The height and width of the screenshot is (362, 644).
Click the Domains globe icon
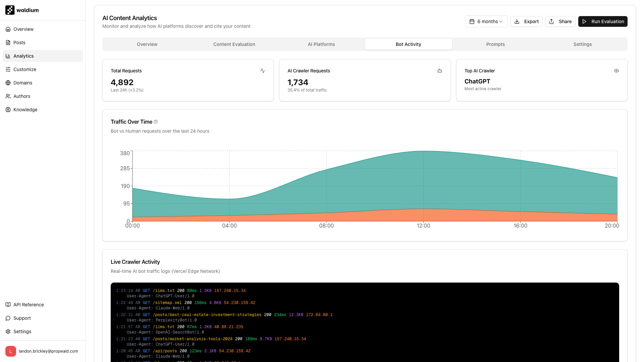click(8, 83)
